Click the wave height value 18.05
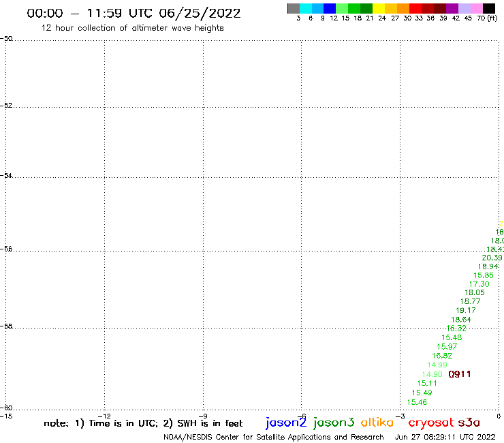Screen dimensions: 504x443 (x=475, y=293)
